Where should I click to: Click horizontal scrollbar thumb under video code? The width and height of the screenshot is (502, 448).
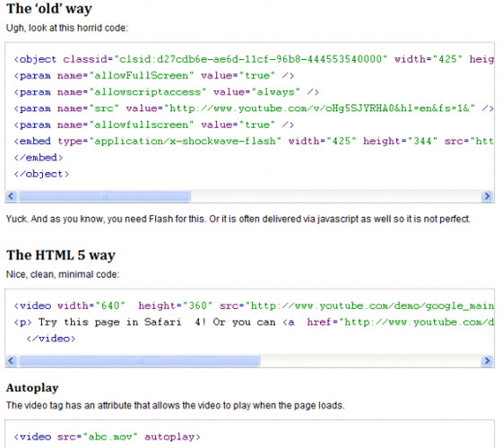(x=139, y=360)
